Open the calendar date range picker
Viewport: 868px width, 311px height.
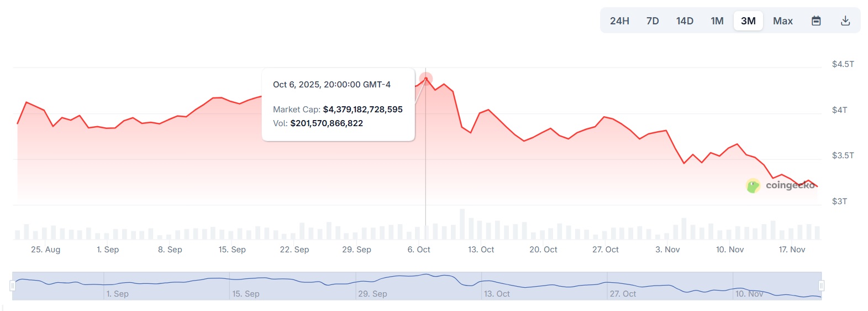click(x=816, y=21)
